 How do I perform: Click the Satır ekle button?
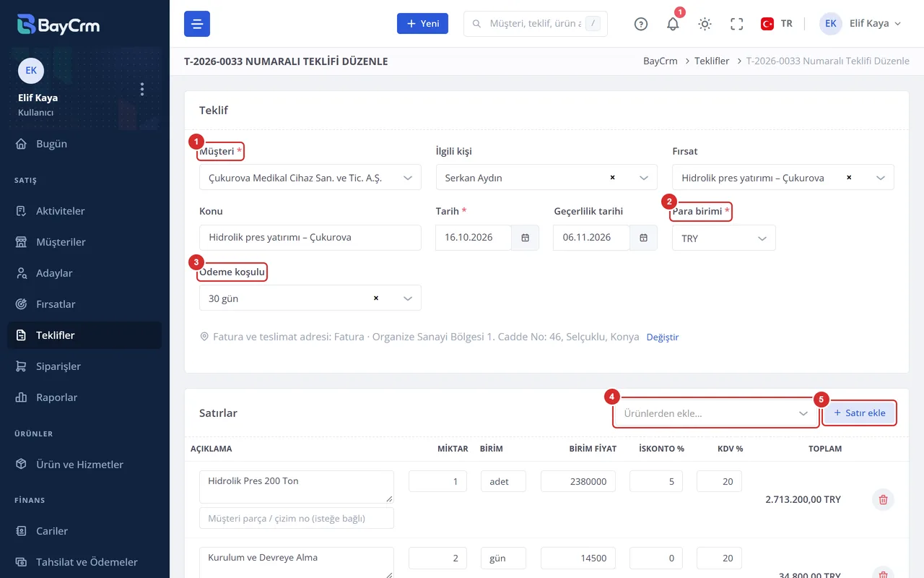click(x=859, y=413)
